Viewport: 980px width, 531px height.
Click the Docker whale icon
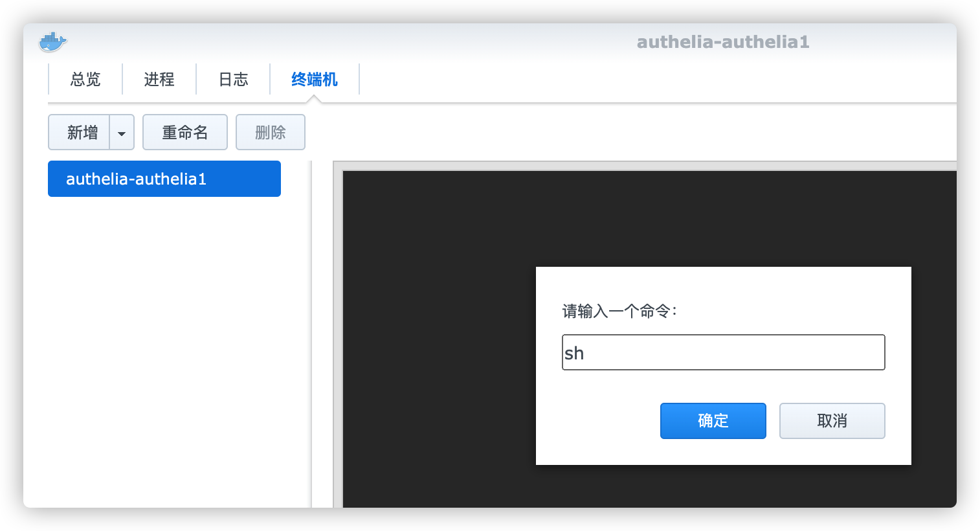tap(52, 41)
